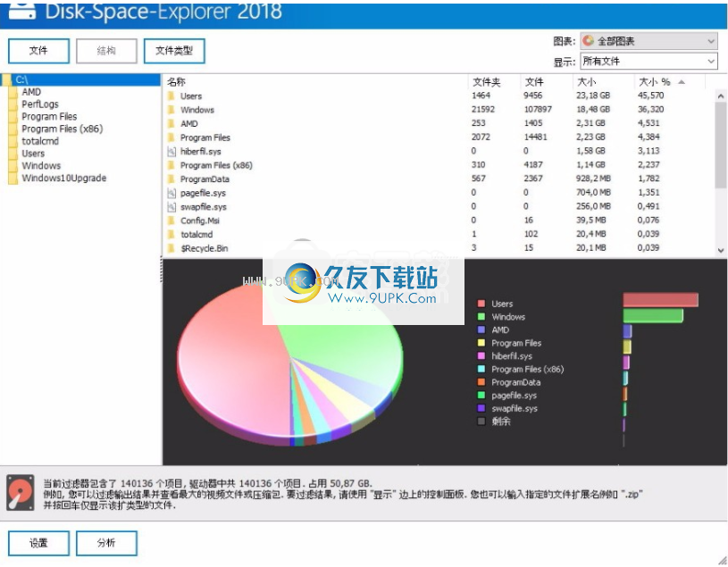Viewport: 728px width, 567px height.
Task: Click the red Users bar in bar chart
Action: 660,300
